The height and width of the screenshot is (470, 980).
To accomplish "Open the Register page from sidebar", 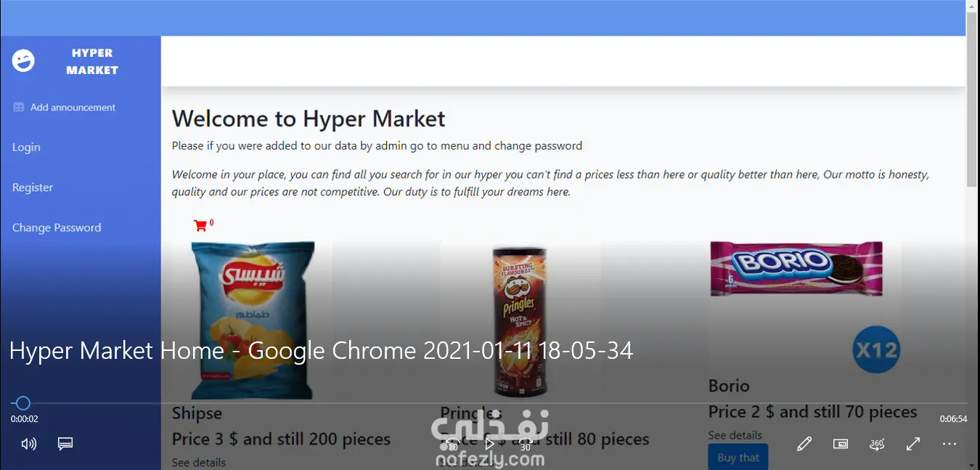I will tap(33, 187).
